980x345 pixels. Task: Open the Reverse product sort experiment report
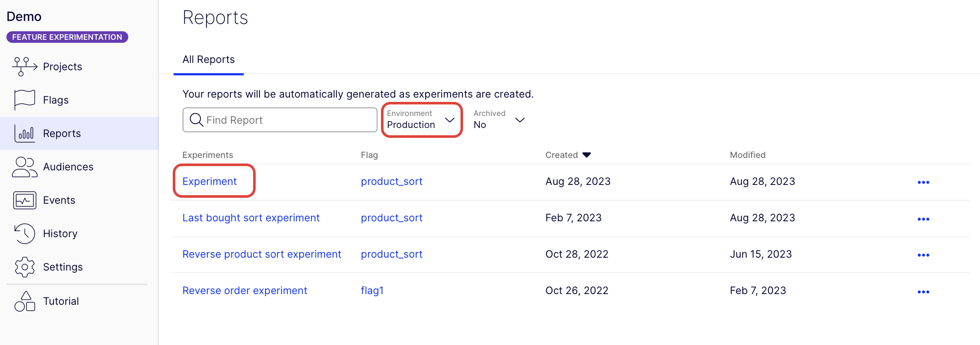coord(262,254)
